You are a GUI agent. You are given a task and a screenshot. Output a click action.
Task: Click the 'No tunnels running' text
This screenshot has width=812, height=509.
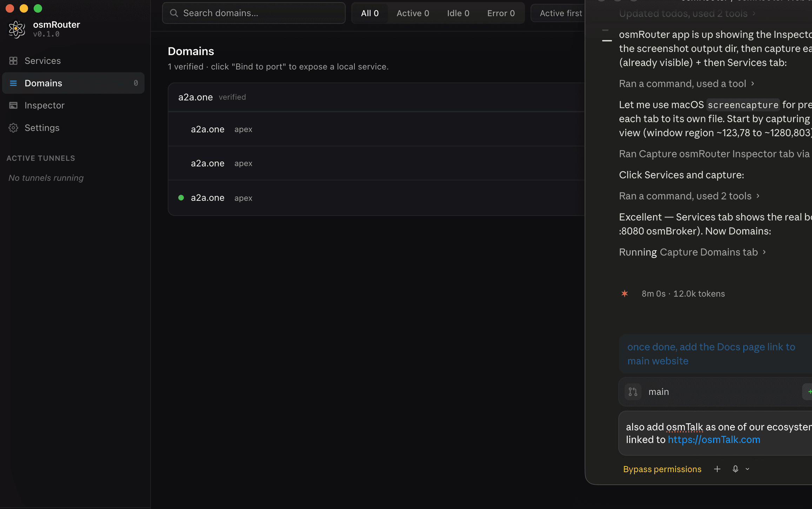(x=46, y=178)
